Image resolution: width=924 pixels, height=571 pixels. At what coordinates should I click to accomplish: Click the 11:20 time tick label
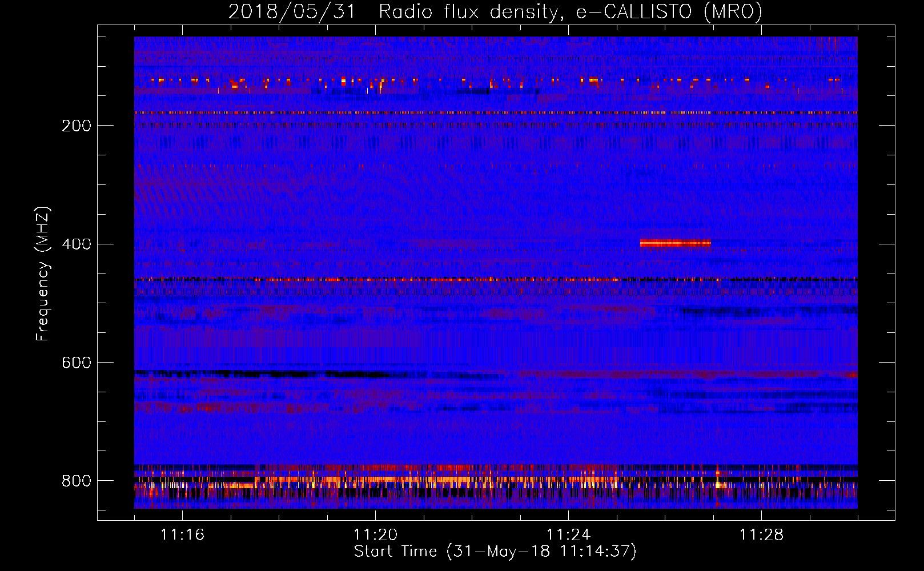click(375, 535)
